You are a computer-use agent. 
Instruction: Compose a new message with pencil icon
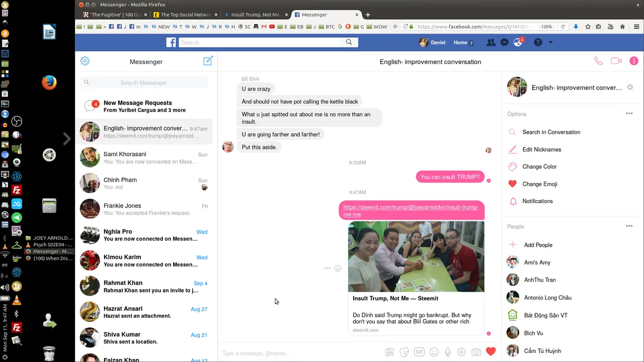point(208,61)
